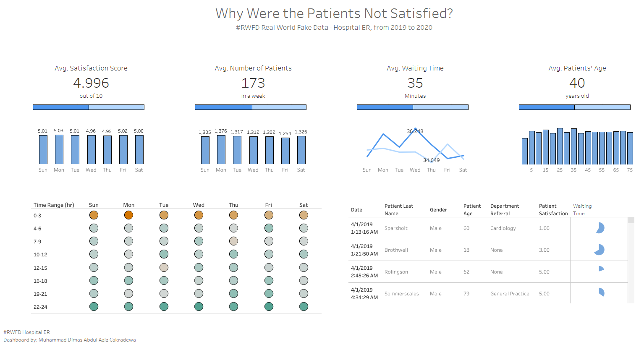Select the Monday patient count bar 1,376
The image size is (644, 347).
[221, 149]
